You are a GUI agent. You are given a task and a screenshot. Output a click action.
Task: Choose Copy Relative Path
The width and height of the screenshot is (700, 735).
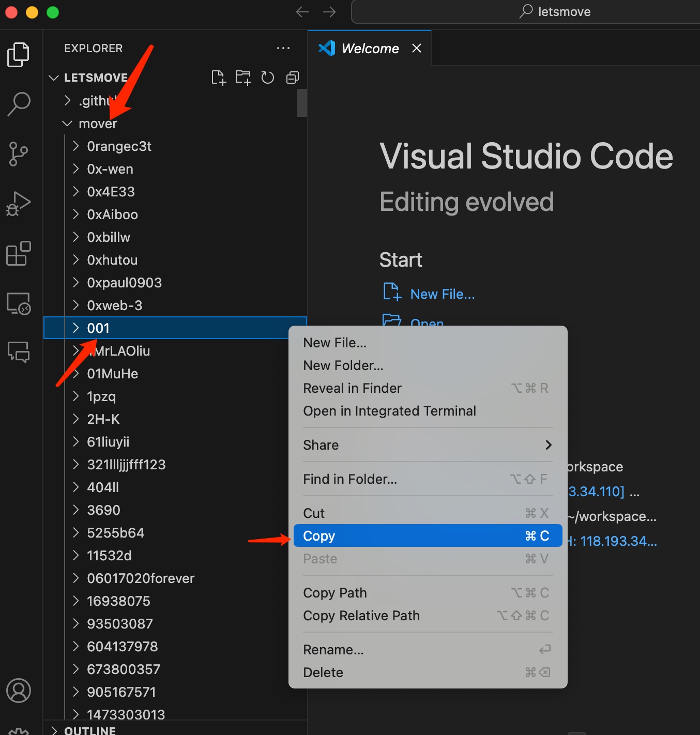pyautogui.click(x=428, y=616)
